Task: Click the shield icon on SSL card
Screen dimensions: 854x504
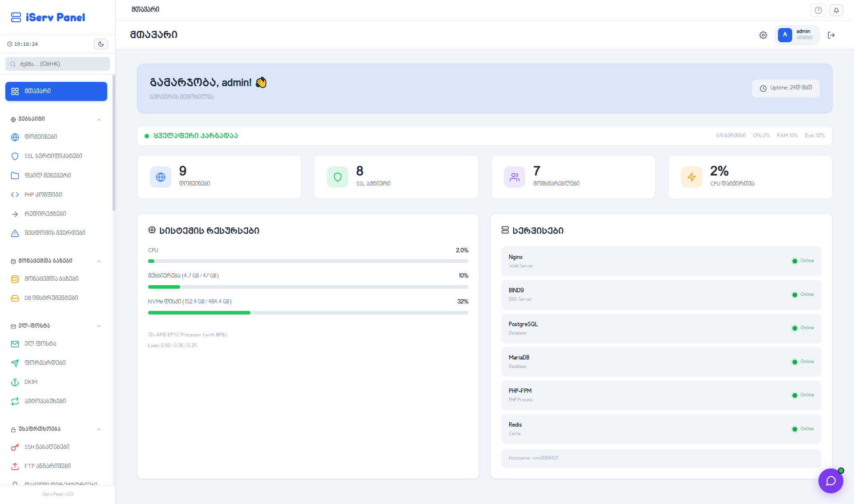Action: tap(338, 177)
